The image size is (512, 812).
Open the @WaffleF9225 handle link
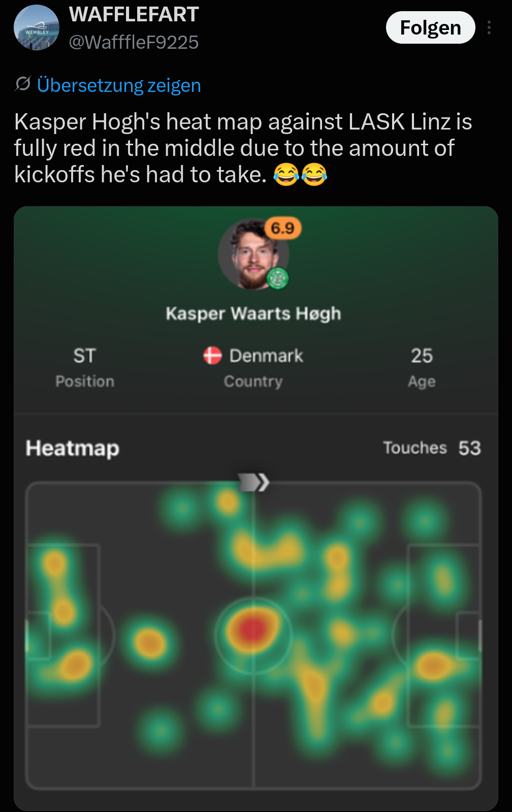134,42
